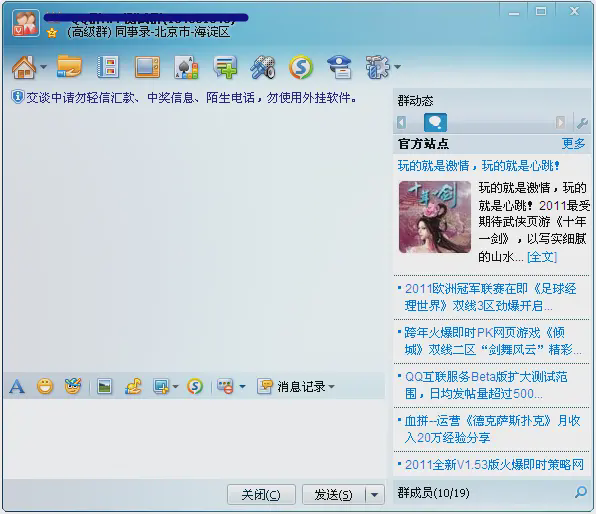Click the 十年一剑 game thumbnail image
This screenshot has width=596, height=514.
tap(435, 217)
